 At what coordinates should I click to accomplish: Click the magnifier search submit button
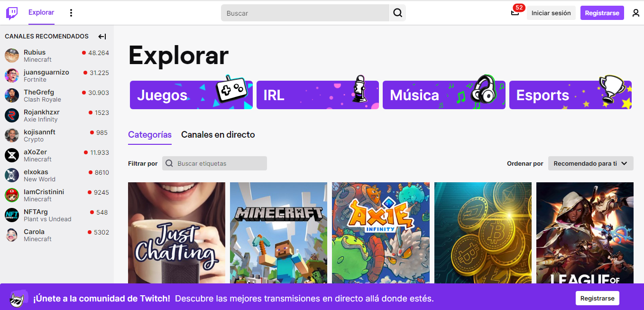398,13
